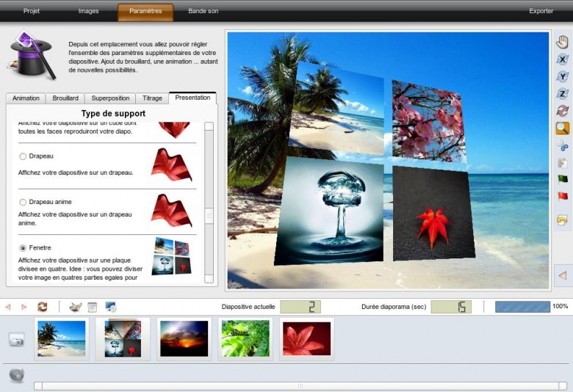
Task: Switch to the Superposition tab
Action: (x=110, y=98)
